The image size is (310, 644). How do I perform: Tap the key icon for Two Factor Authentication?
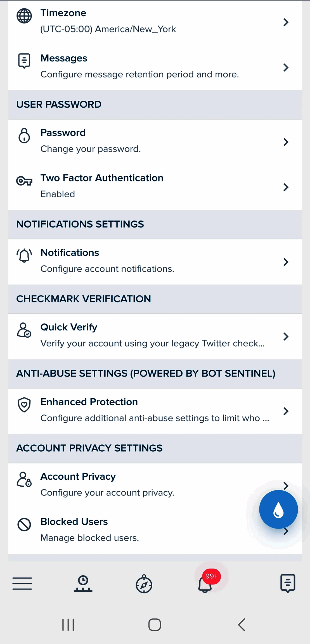pyautogui.click(x=24, y=181)
